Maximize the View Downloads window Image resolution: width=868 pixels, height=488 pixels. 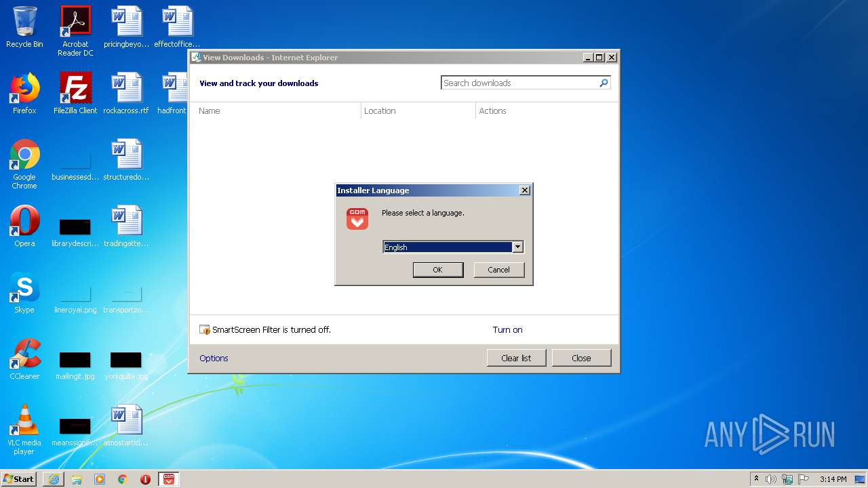(x=599, y=58)
